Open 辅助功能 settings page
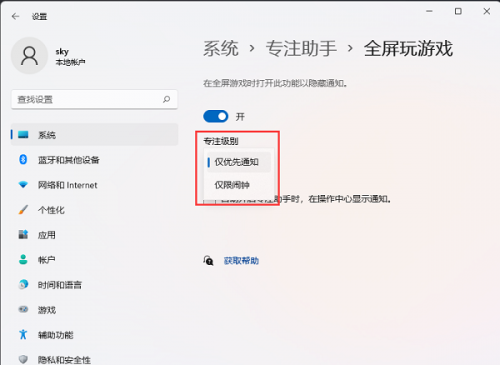500x365 pixels. 95,335
